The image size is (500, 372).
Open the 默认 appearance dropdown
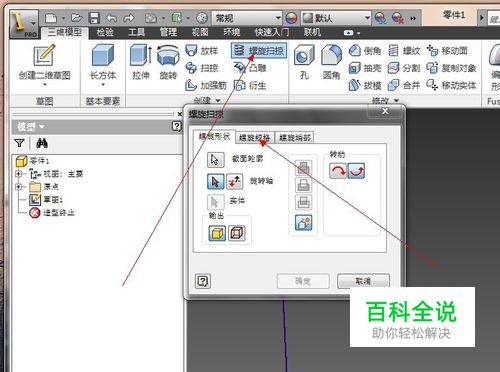(336, 18)
